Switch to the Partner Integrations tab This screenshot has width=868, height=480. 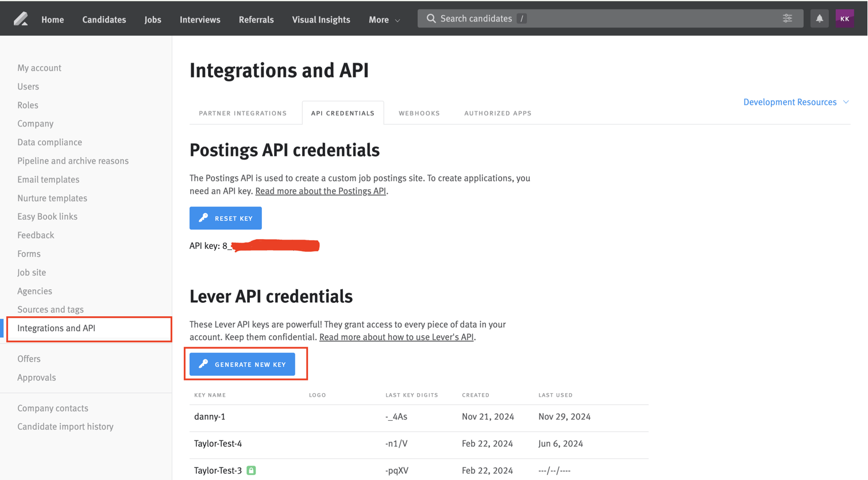coord(243,113)
